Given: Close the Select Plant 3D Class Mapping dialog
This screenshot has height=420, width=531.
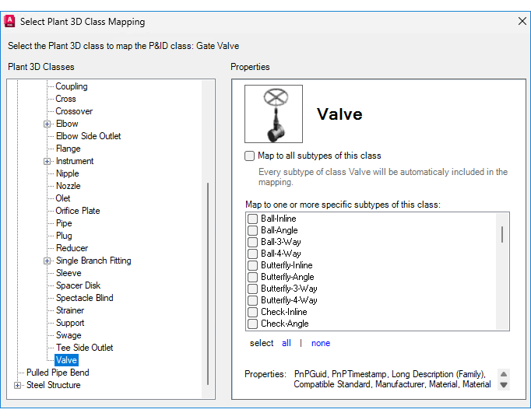Looking at the screenshot, I should point(522,21).
